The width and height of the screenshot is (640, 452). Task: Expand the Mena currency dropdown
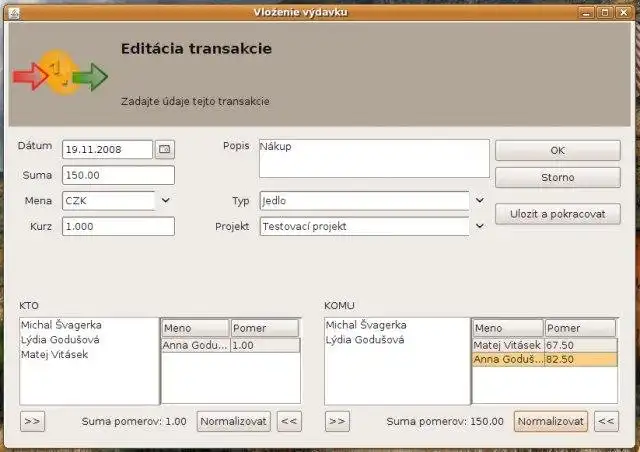click(165, 200)
